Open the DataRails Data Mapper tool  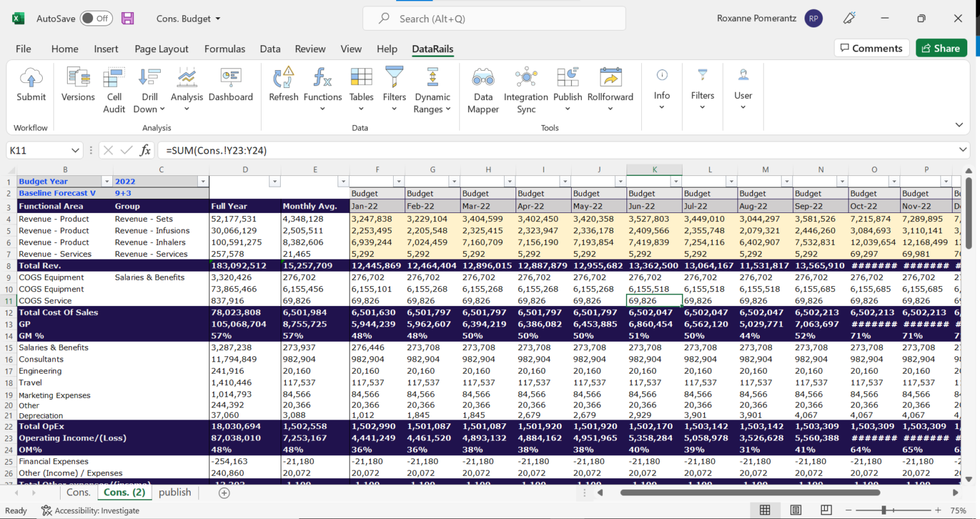(483, 89)
